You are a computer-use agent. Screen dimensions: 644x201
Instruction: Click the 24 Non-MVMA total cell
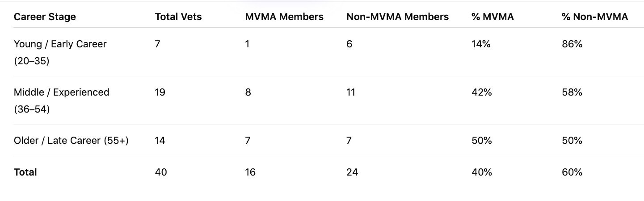pos(352,172)
